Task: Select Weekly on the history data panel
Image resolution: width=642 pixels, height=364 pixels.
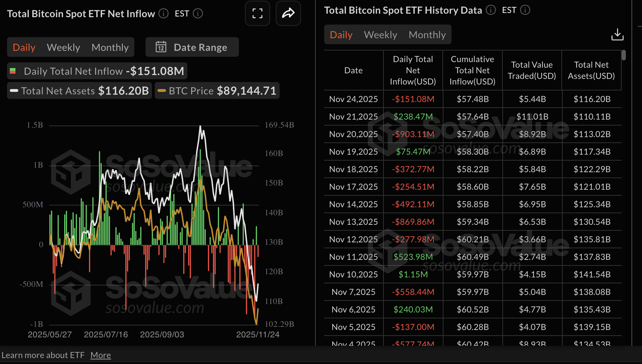Action: coord(381,34)
